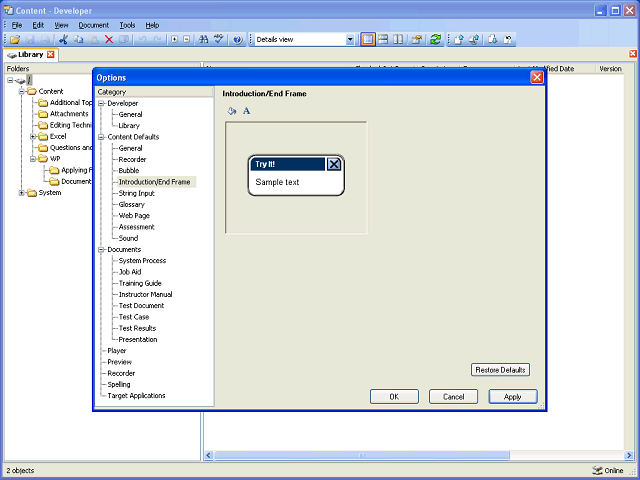Screen dimensions: 640x480
Task: Open the Edit menu
Action: [x=38, y=25]
